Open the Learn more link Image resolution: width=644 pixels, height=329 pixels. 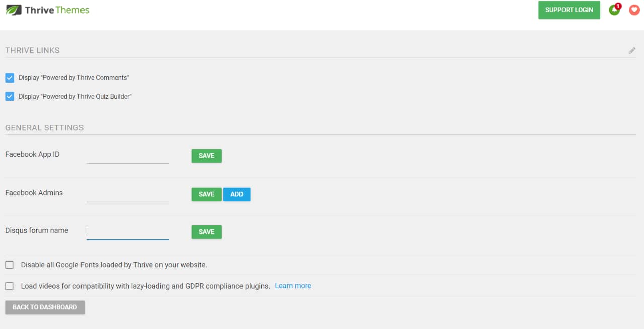tap(293, 286)
